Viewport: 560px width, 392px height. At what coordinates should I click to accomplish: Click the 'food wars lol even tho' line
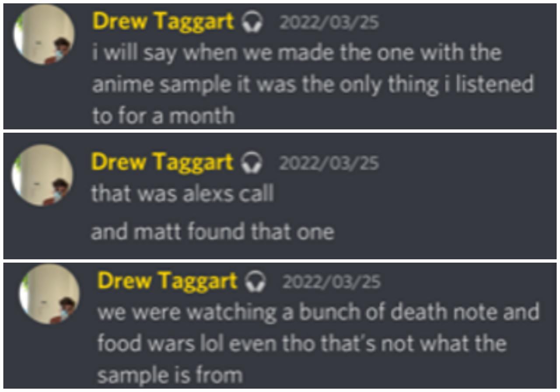[x=301, y=344]
